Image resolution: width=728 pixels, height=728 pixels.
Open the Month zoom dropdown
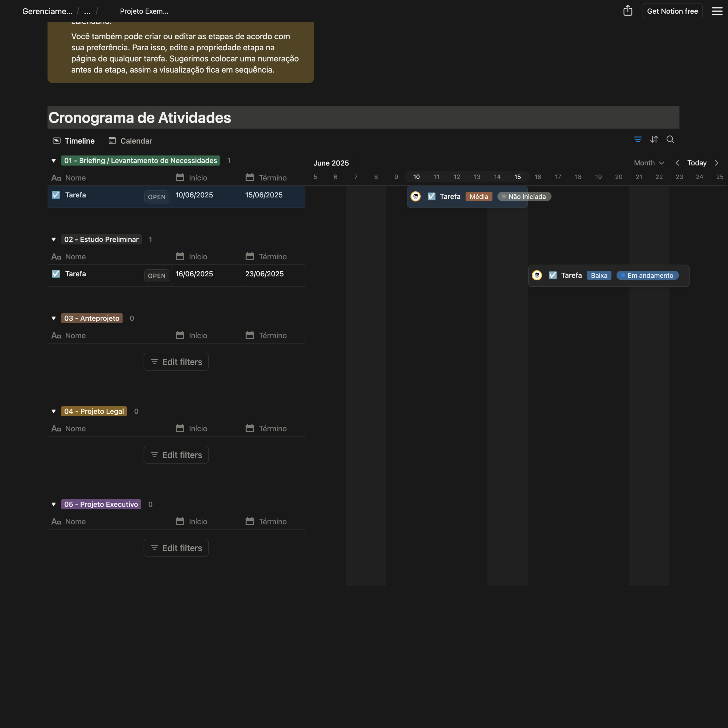point(649,163)
